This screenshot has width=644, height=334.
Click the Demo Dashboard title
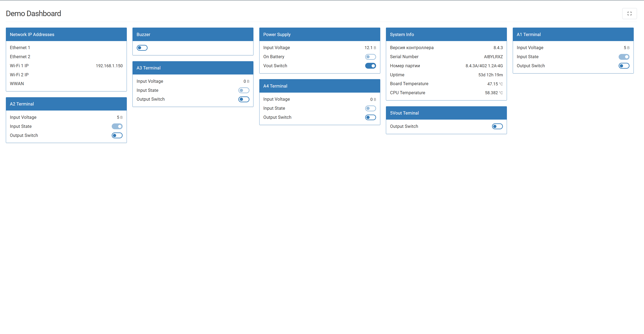point(33,13)
